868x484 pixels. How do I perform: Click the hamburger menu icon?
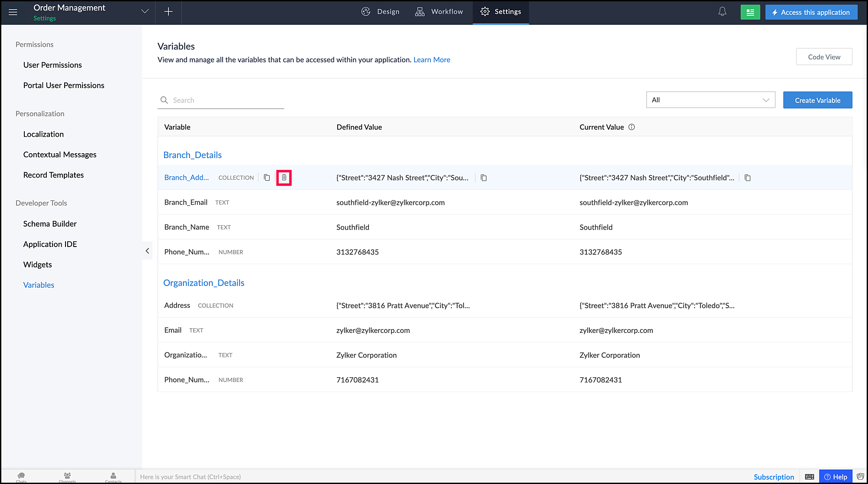coord(13,12)
